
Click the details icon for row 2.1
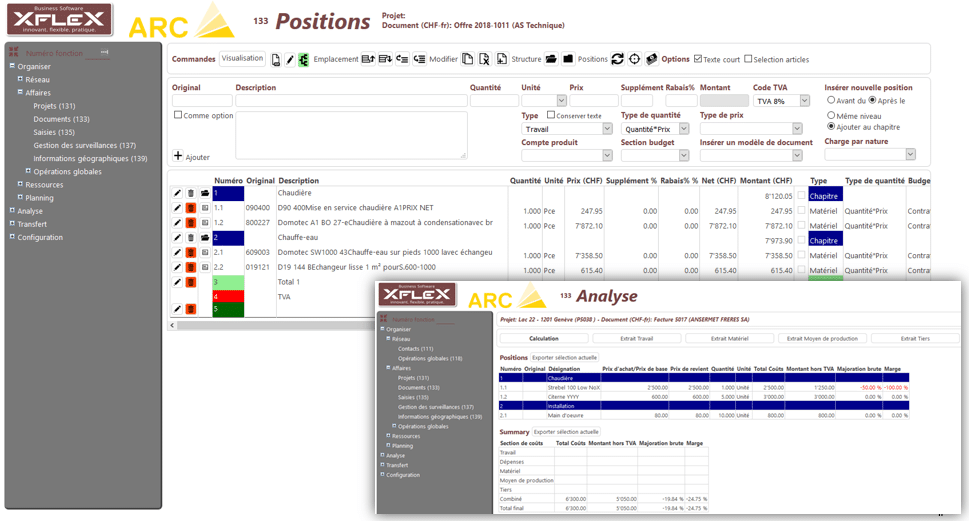205,253
